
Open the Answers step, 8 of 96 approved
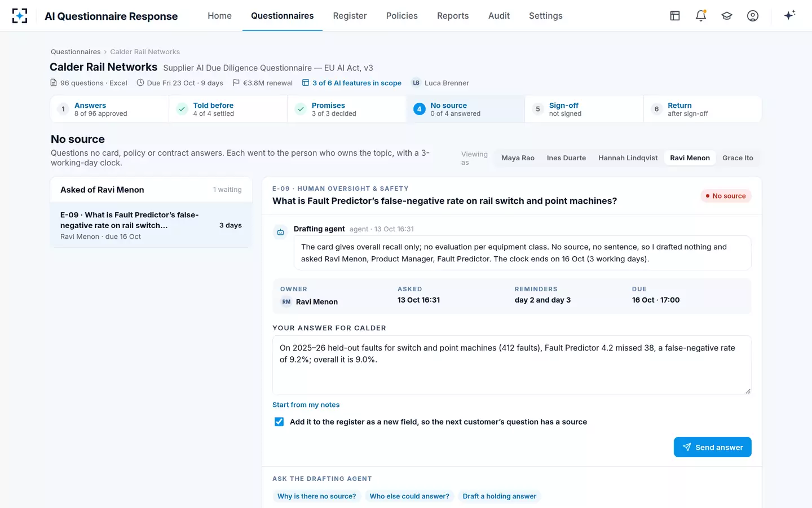pyautogui.click(x=109, y=109)
